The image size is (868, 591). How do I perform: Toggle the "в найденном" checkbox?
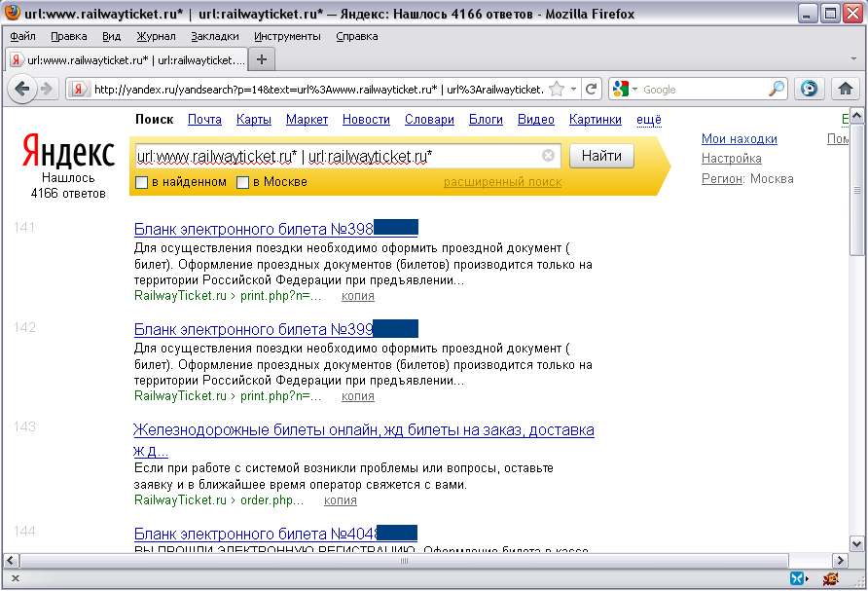click(142, 182)
